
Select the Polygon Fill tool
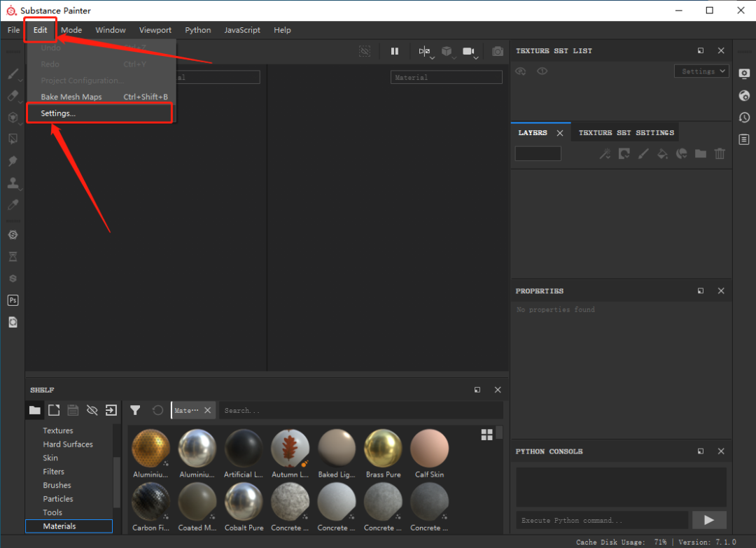pyautogui.click(x=13, y=139)
